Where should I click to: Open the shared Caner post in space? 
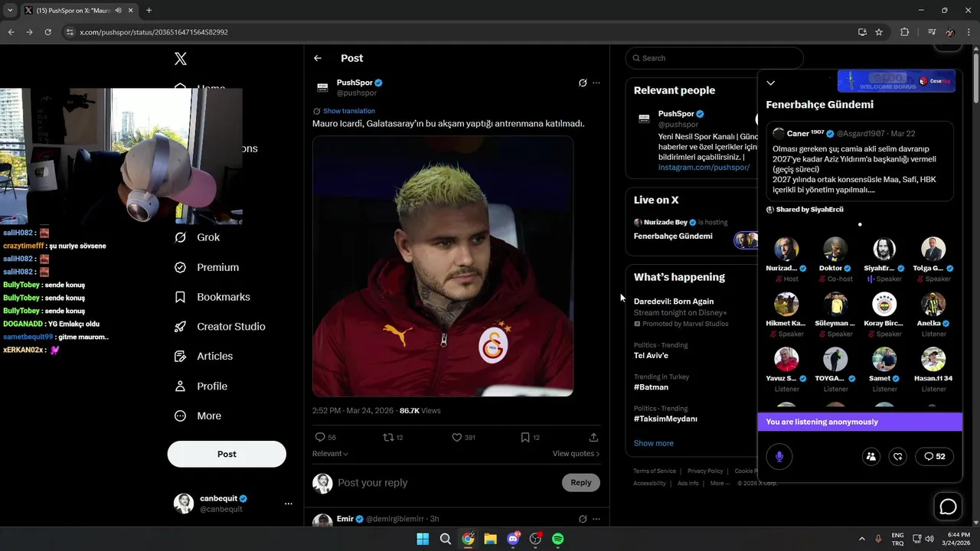click(x=860, y=161)
